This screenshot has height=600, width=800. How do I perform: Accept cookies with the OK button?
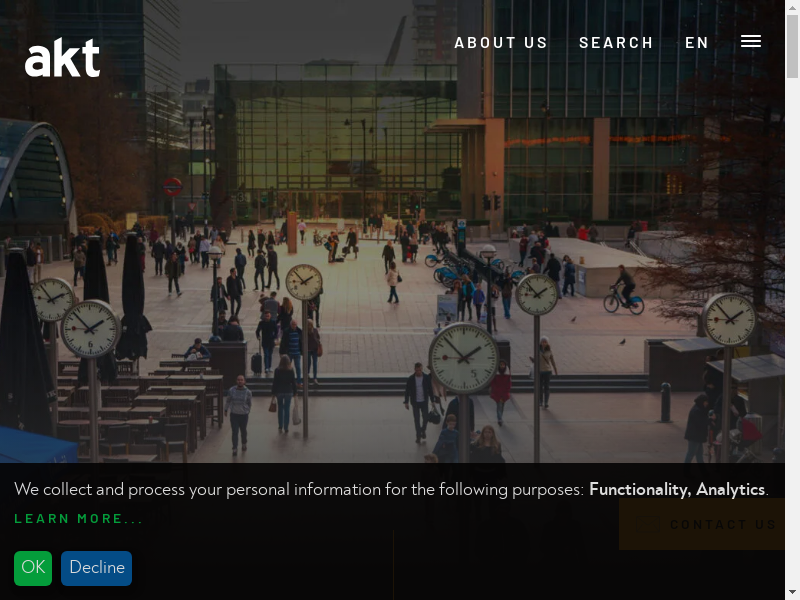point(33,568)
